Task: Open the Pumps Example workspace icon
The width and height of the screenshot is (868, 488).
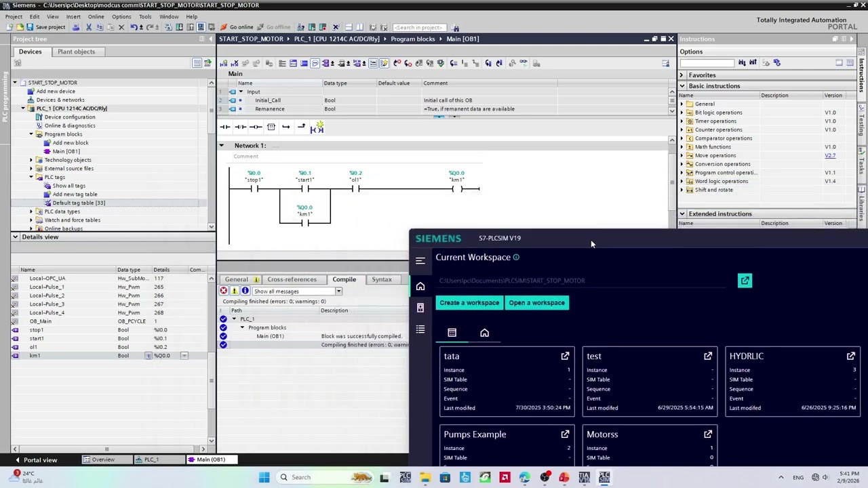Action: click(565, 434)
